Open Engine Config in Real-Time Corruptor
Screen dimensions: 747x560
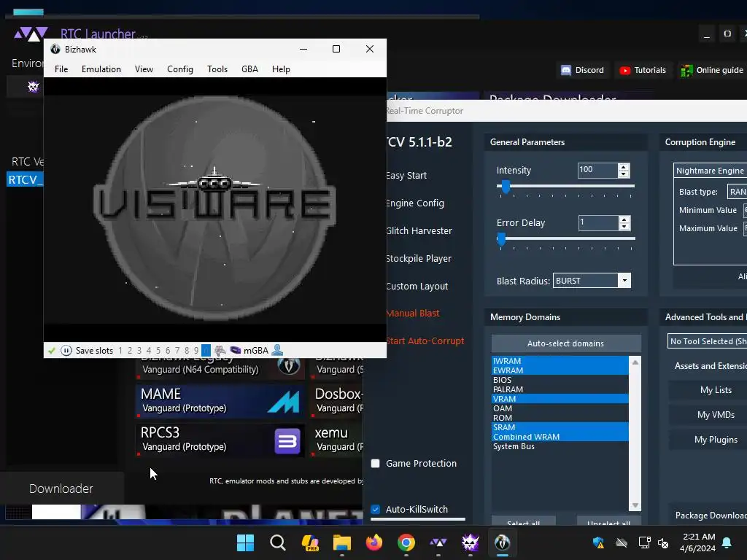pyautogui.click(x=415, y=203)
